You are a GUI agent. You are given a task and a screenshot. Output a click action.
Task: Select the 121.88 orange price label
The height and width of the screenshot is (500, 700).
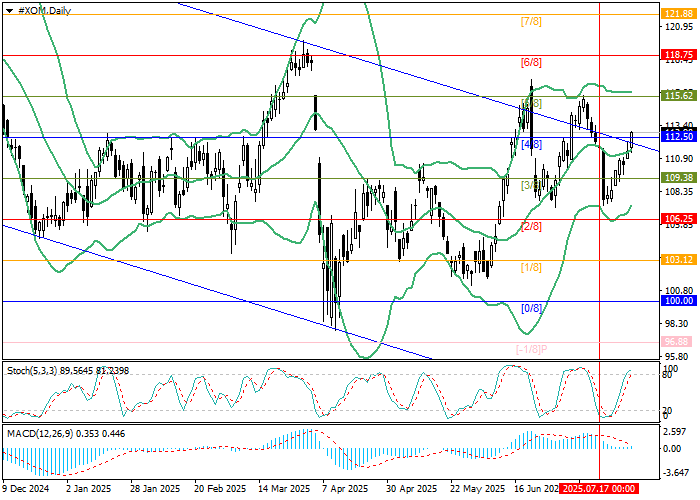point(679,14)
